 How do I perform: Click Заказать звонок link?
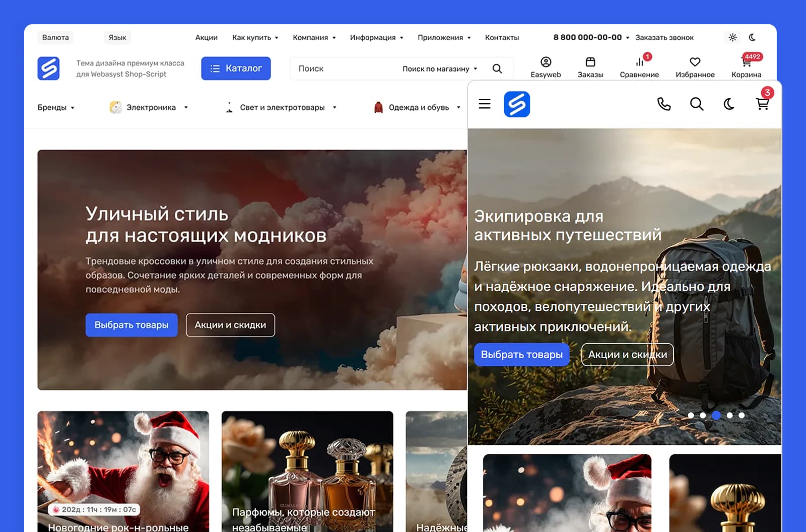coord(664,38)
